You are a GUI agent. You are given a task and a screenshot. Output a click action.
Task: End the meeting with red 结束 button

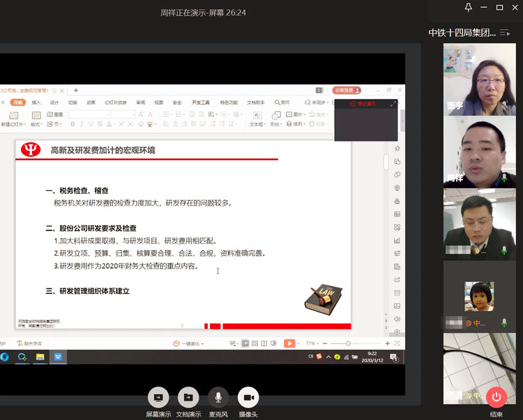tap(497, 397)
